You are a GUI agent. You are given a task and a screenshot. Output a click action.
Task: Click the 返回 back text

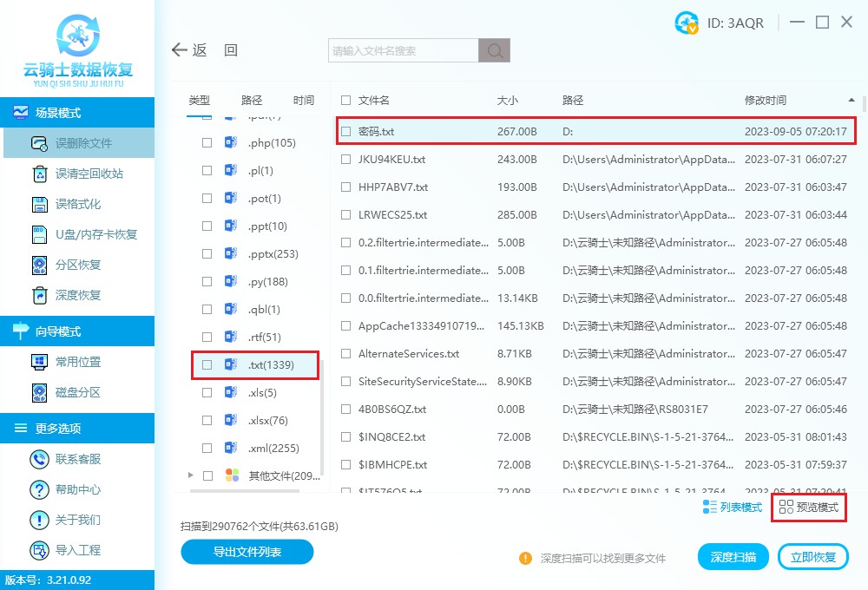click(x=214, y=50)
